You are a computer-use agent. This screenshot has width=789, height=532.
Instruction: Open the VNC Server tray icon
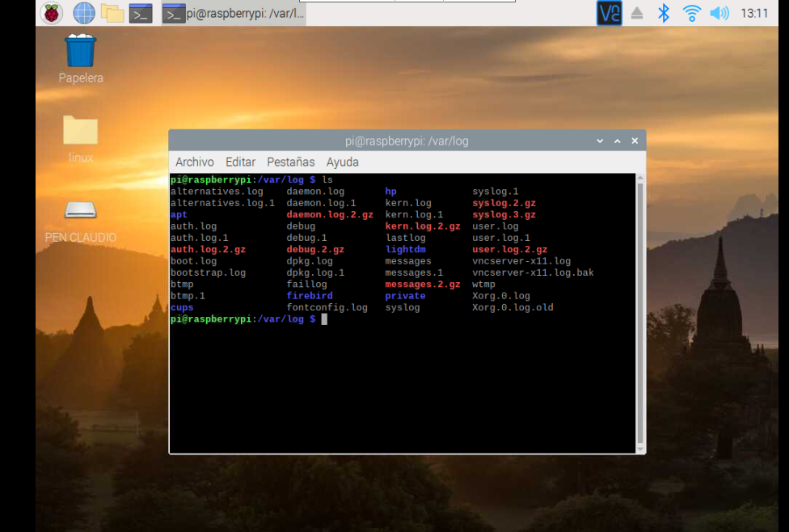point(609,13)
